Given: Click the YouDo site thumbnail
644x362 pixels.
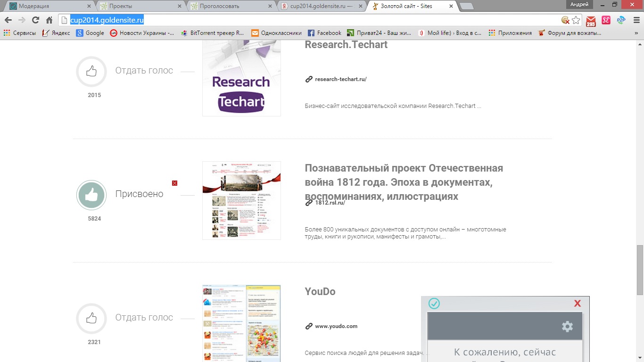Looking at the screenshot, I should (241, 323).
